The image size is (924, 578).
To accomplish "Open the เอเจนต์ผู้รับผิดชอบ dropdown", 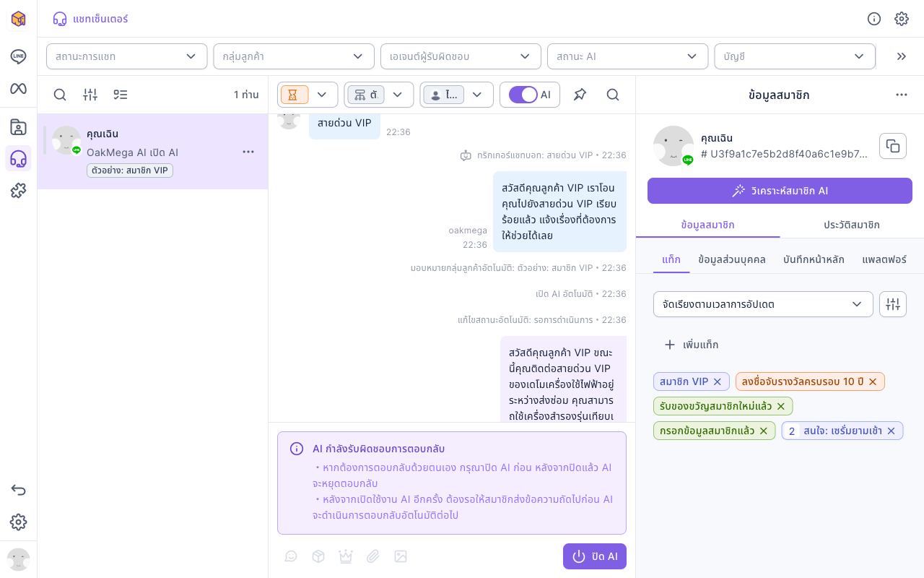I will click(x=461, y=56).
